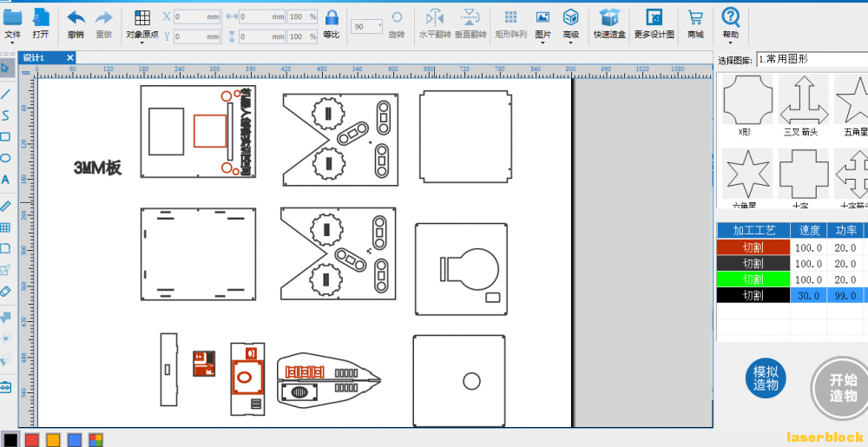Select the text A tool
The width and height of the screenshot is (868, 447).
[5, 181]
